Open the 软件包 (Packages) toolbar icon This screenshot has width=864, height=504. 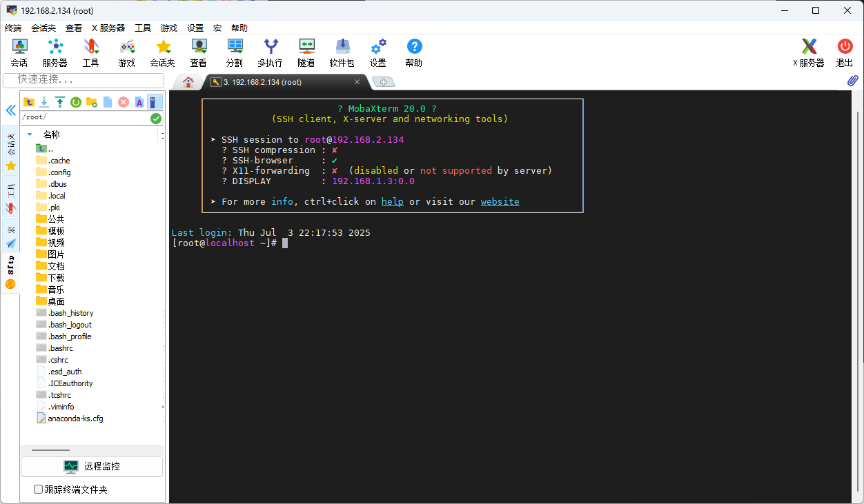pos(342,53)
